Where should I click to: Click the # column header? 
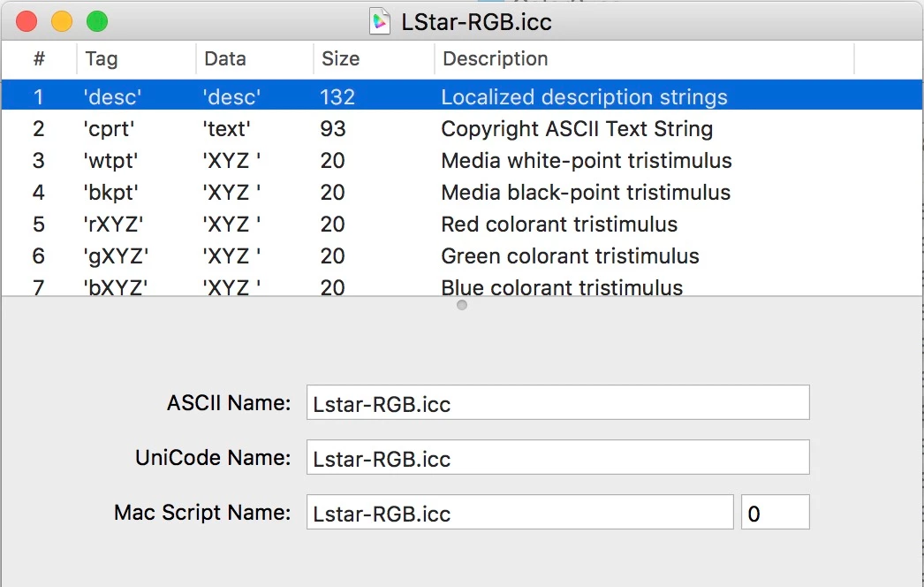tap(39, 59)
